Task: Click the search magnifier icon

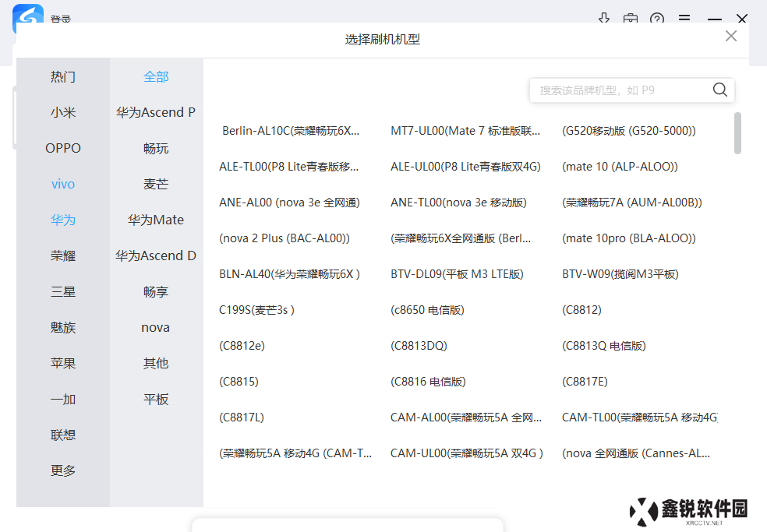Action: click(x=719, y=90)
